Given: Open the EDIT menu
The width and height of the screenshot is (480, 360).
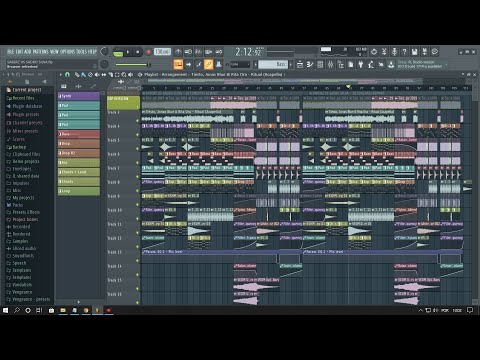Looking at the screenshot, I should coord(19,52).
